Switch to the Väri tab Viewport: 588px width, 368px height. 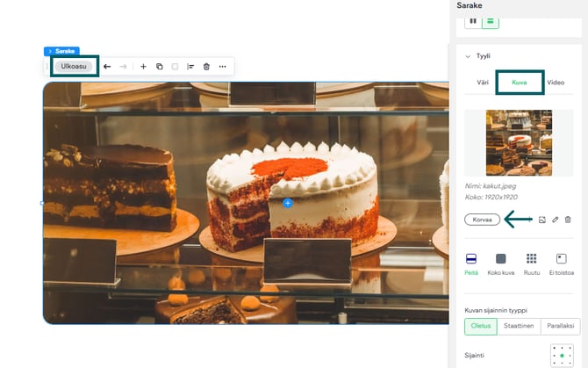(482, 82)
